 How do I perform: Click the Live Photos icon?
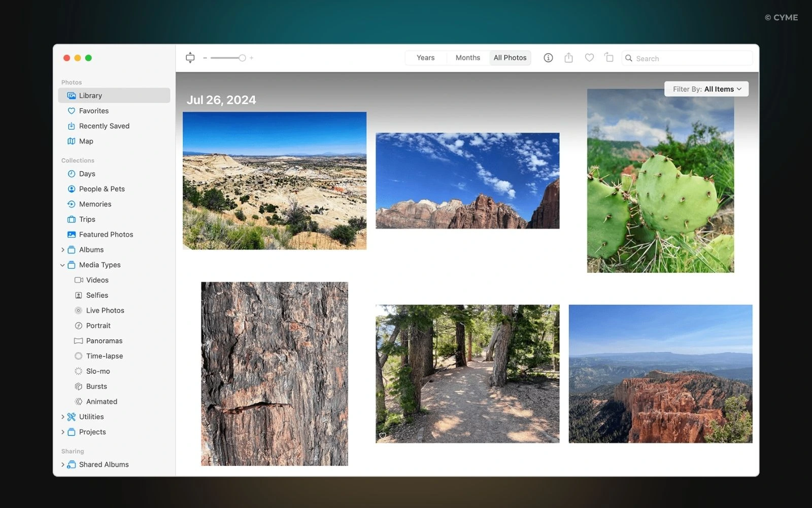coord(79,310)
